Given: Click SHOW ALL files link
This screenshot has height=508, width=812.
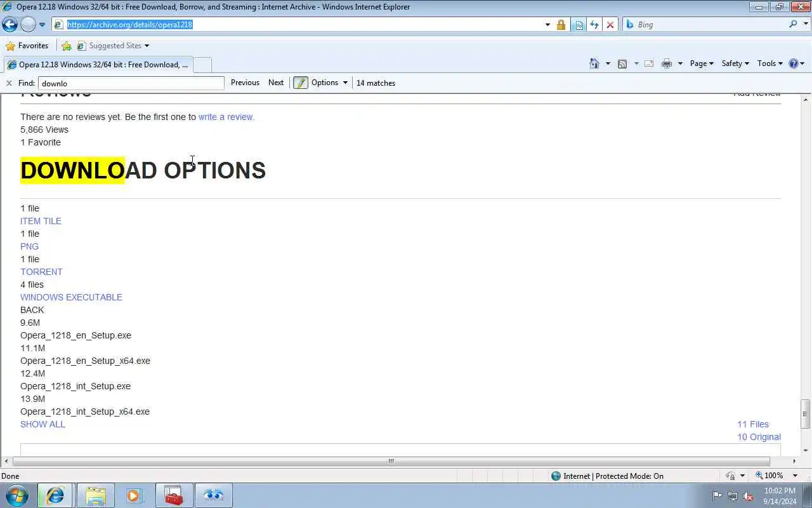Looking at the screenshot, I should click(x=43, y=424).
